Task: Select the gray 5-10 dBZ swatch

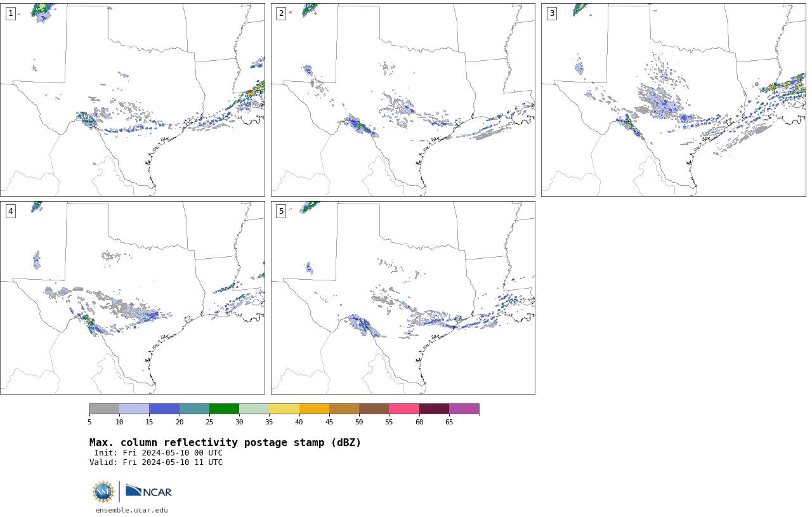Action: pos(104,409)
